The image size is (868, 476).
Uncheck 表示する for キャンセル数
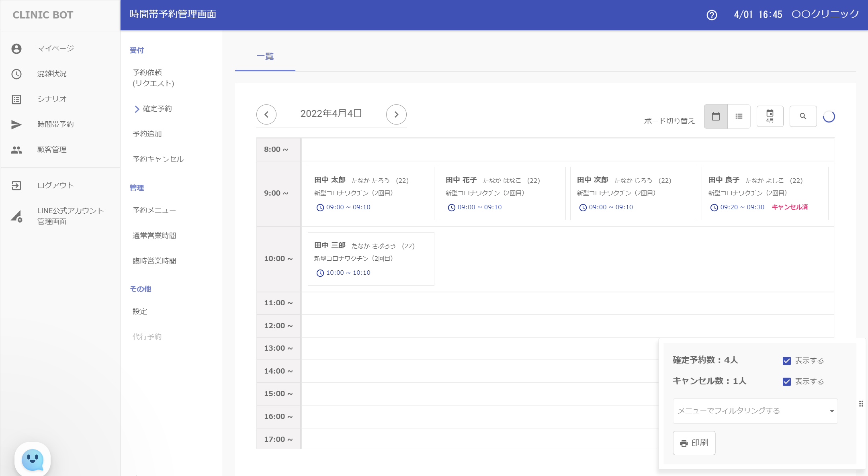pos(787,382)
